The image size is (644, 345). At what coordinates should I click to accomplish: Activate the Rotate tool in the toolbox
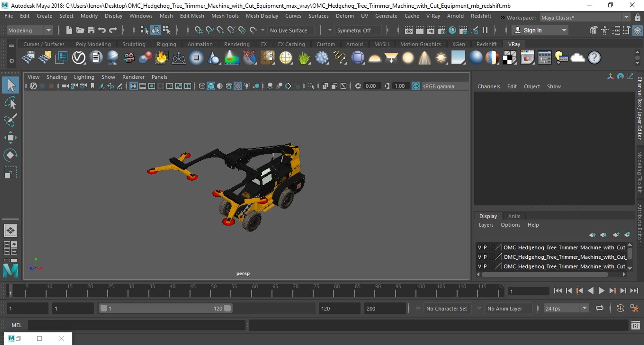[x=10, y=155]
